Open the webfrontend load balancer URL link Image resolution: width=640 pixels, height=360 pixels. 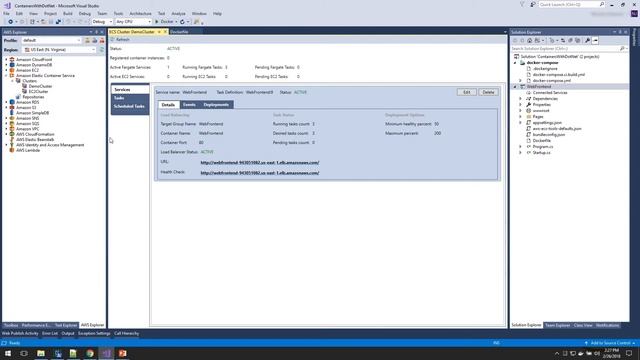pos(260,162)
